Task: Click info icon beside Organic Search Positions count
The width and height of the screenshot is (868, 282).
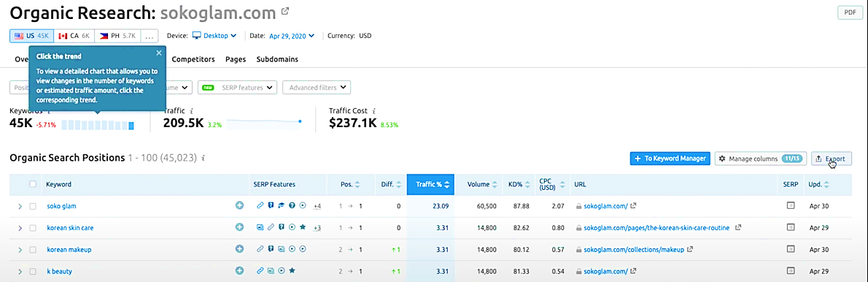Action: coord(204,158)
